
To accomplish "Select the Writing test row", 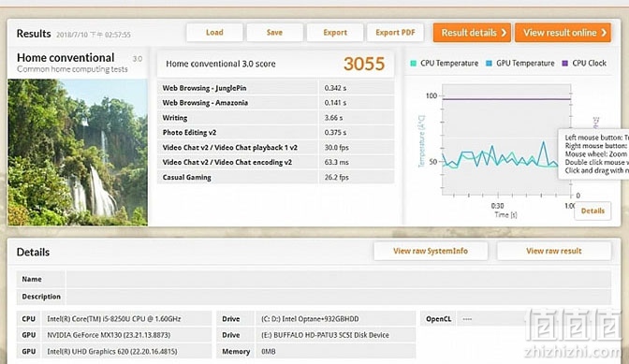I will (275, 118).
